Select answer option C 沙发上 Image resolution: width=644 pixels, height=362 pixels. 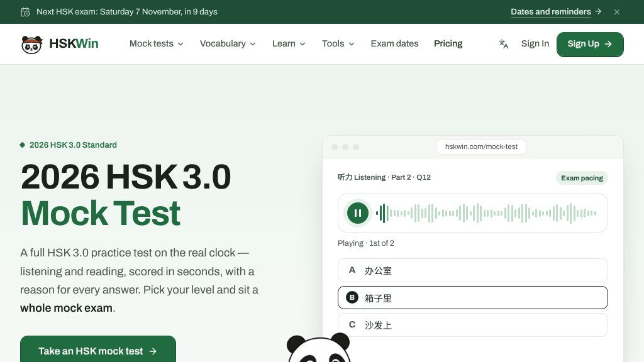tap(473, 325)
